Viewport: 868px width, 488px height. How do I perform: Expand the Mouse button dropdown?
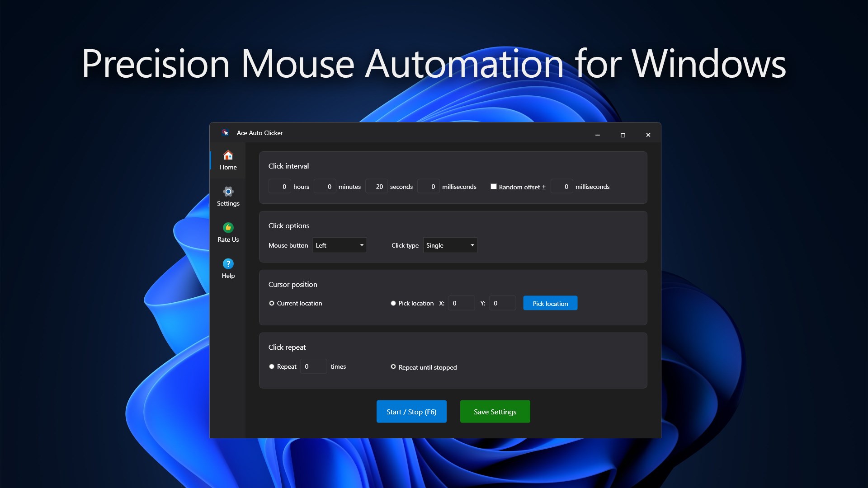tap(340, 245)
